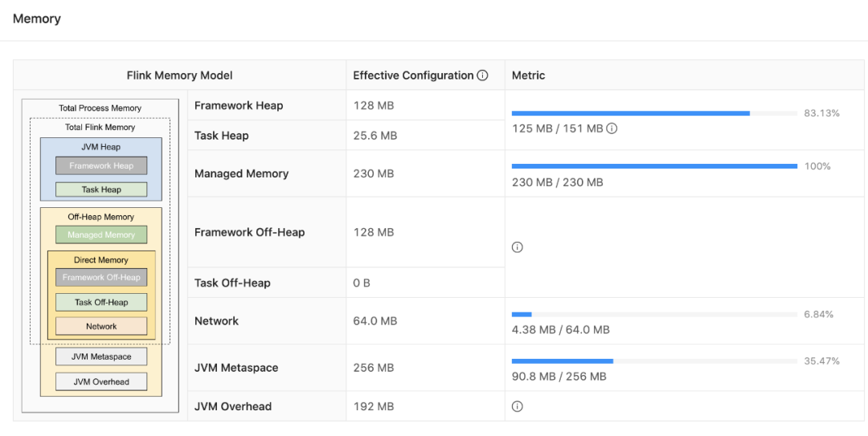The image size is (868, 436).
Task: Click the 230 MB Managed Memory configuration value
Action: 374,173
